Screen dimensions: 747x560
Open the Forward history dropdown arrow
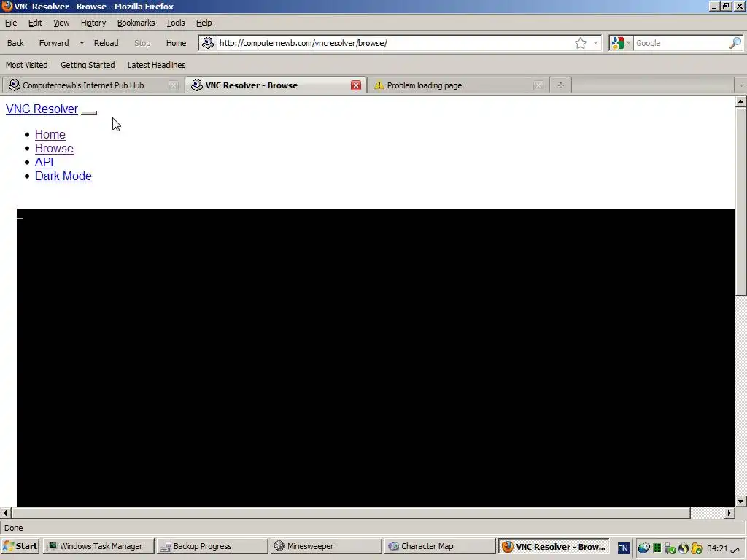82,43
